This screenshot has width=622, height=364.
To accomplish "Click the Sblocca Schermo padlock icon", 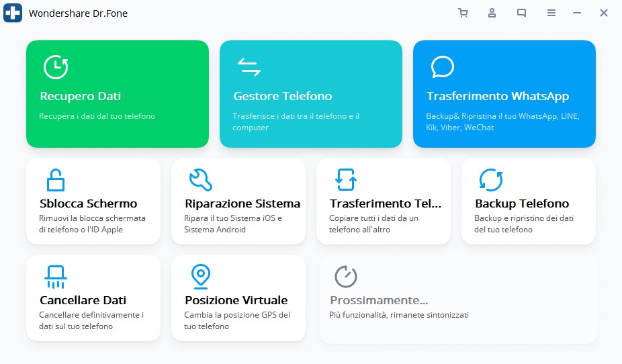I will 56,180.
